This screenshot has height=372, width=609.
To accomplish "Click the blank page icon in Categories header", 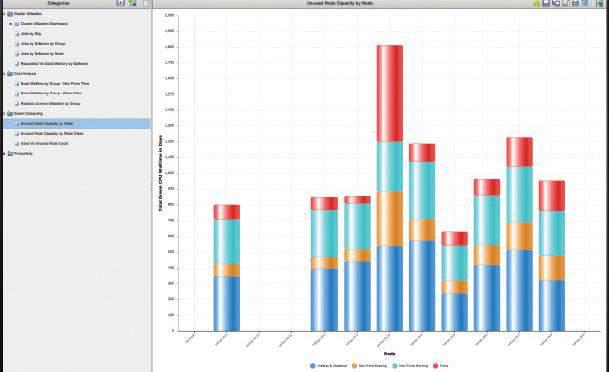I will (x=146, y=3).
